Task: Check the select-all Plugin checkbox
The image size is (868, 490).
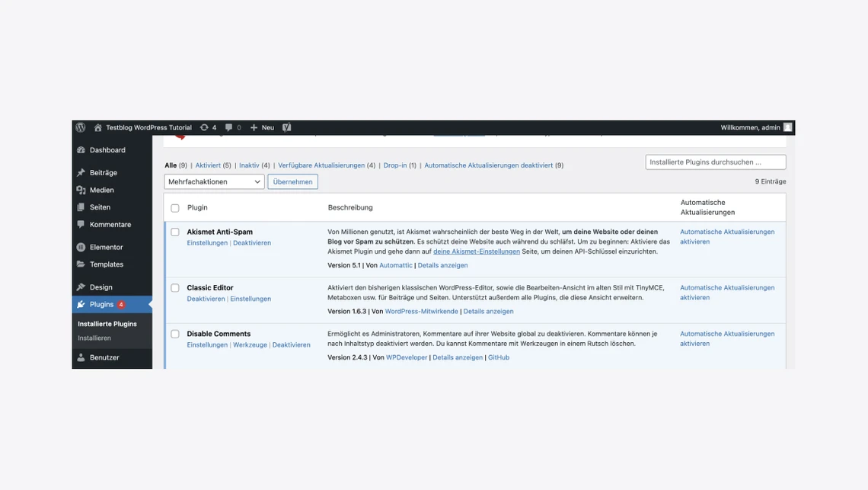Action: tap(174, 207)
